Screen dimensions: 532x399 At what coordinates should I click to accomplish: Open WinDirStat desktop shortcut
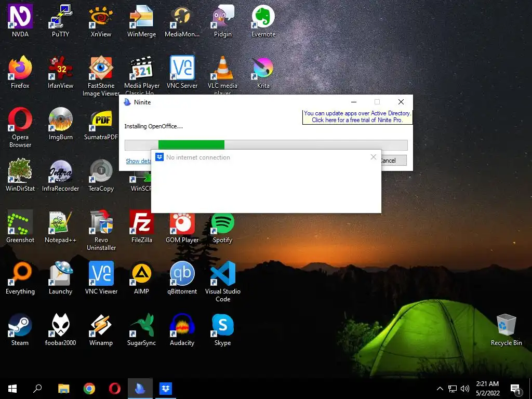20,175
